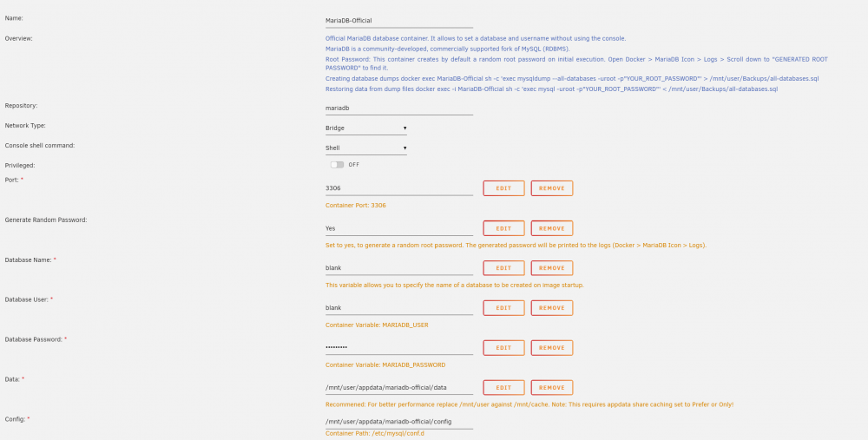Click the Config path input field

click(x=399, y=422)
